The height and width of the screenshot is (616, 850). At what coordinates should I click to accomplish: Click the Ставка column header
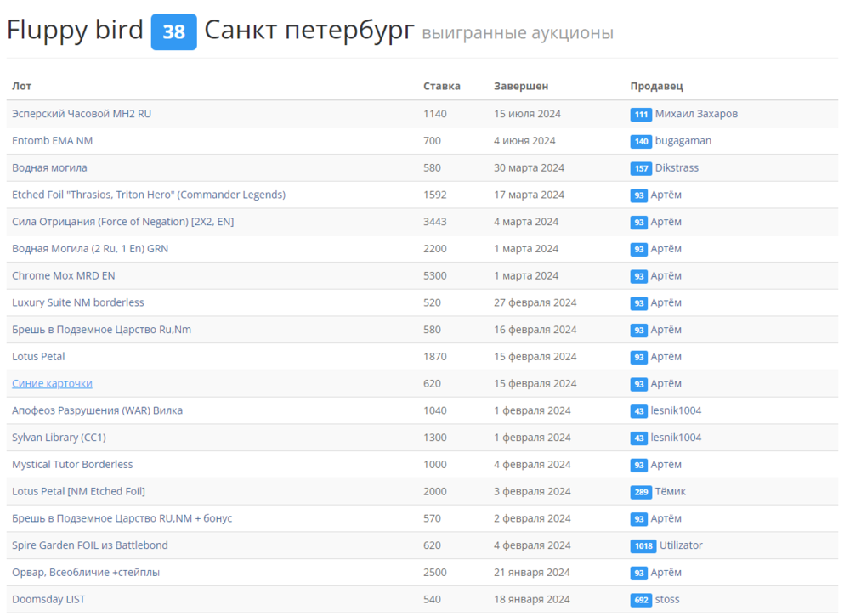[x=442, y=86]
